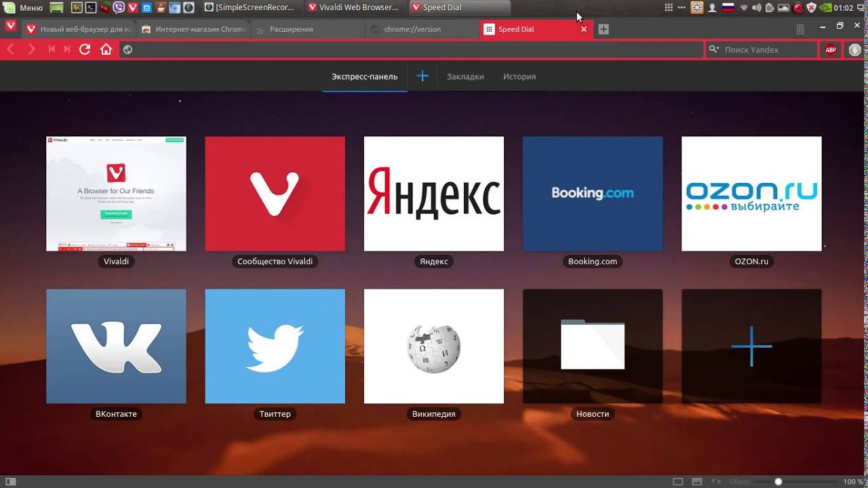Focus the Поиск Yandex search field

pyautogui.click(x=762, y=49)
